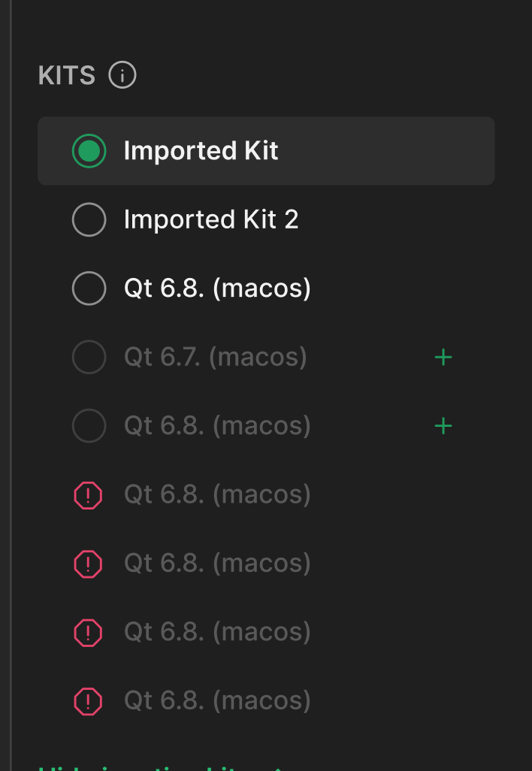The width and height of the screenshot is (532, 771).
Task: Click greyed radio circle beside Qt 6.8. with plus
Action: [x=89, y=427]
